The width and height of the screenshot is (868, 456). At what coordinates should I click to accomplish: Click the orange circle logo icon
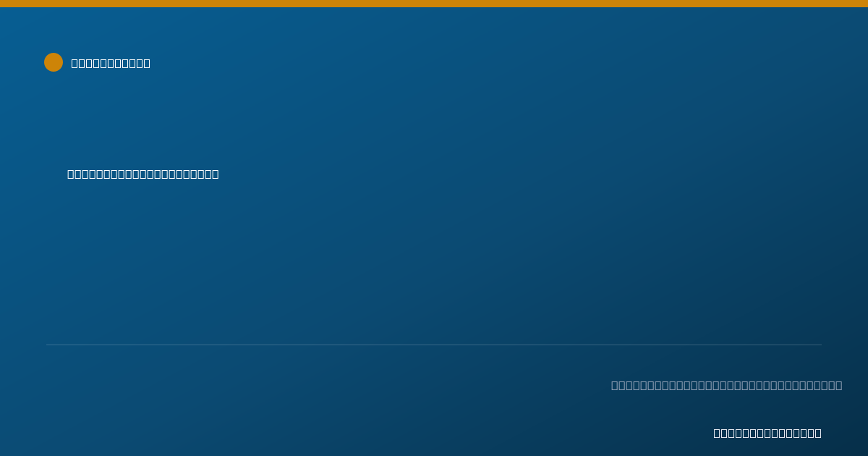[54, 62]
